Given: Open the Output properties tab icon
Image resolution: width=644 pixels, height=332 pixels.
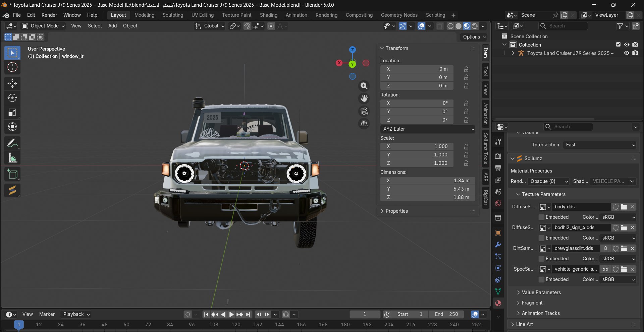Looking at the screenshot, I should click(x=498, y=168).
